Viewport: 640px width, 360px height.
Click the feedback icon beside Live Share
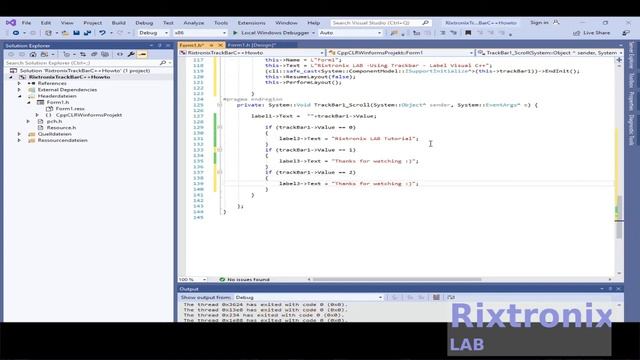tap(626, 33)
